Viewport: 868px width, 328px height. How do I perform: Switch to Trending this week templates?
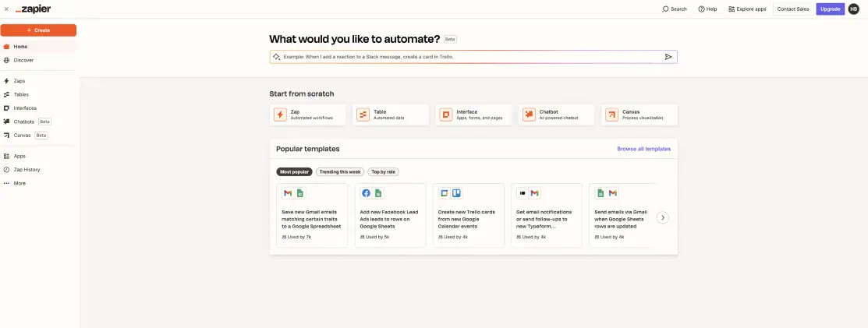(x=340, y=171)
